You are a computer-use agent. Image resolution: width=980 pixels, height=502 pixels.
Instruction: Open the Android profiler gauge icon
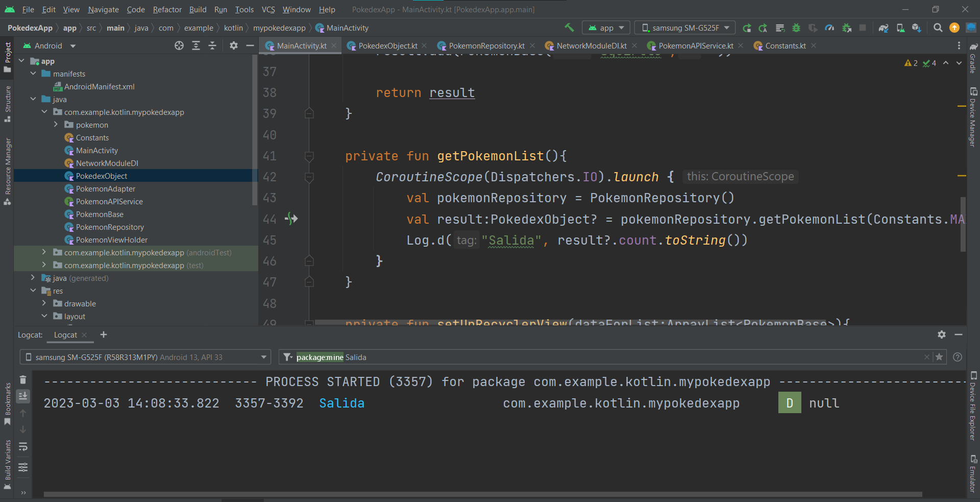pyautogui.click(x=829, y=28)
